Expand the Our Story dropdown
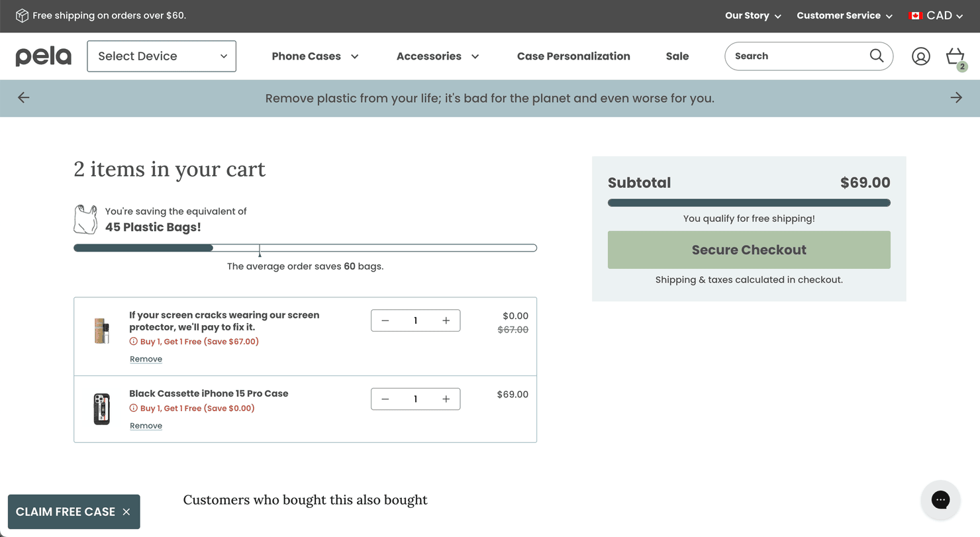Screen dimensions: 980x537 click(753, 15)
